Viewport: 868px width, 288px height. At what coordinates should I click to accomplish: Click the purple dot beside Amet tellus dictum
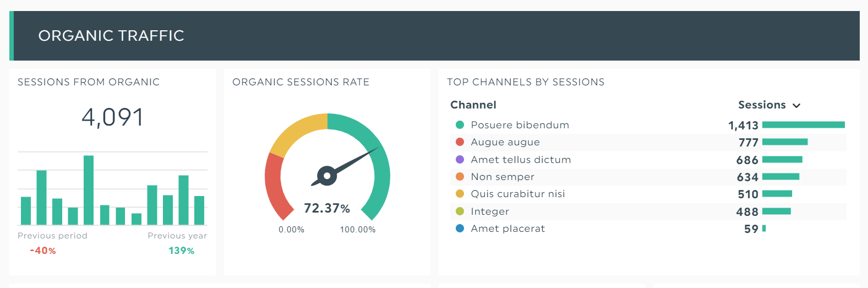460,160
